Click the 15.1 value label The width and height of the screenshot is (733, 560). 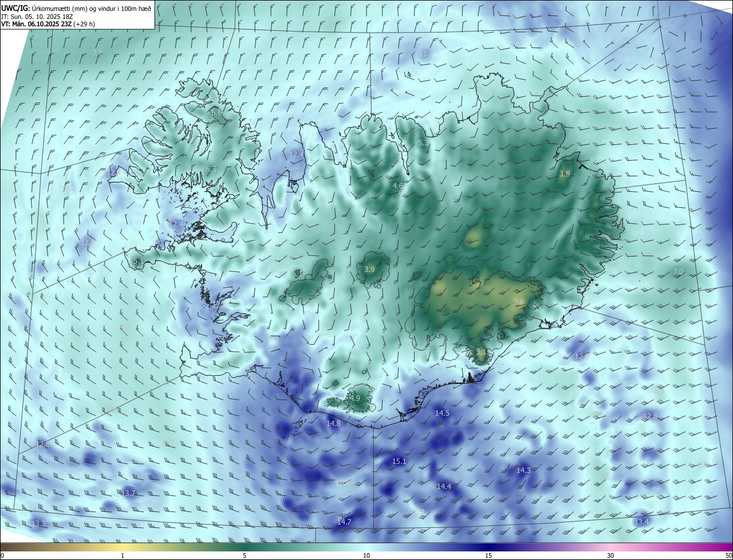[x=399, y=461]
